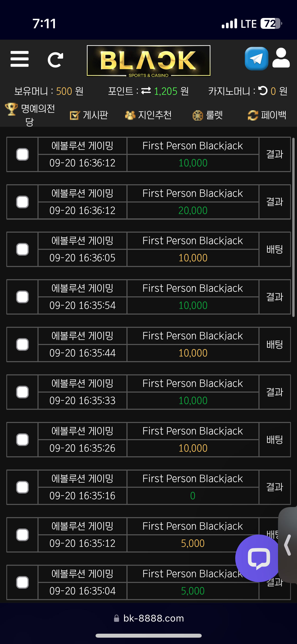This screenshot has width=297, height=644.
Task: Tap the points transfer arrows icon
Action: pos(146,91)
